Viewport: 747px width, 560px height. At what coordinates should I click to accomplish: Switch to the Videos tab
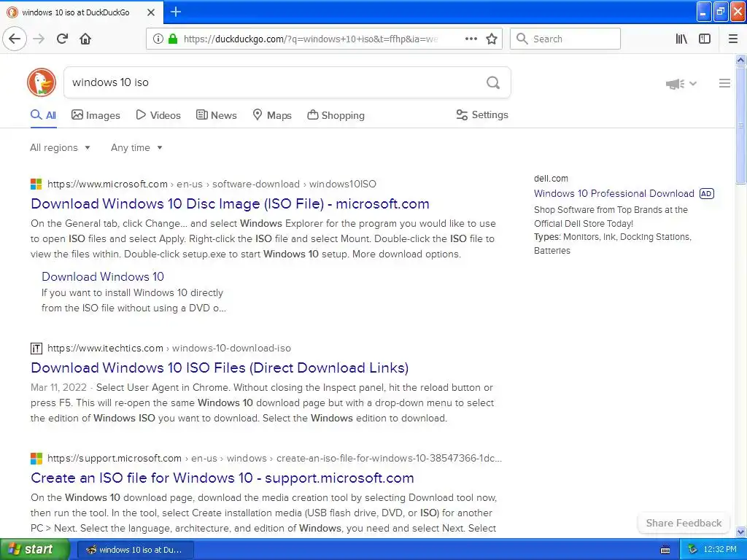coord(158,115)
